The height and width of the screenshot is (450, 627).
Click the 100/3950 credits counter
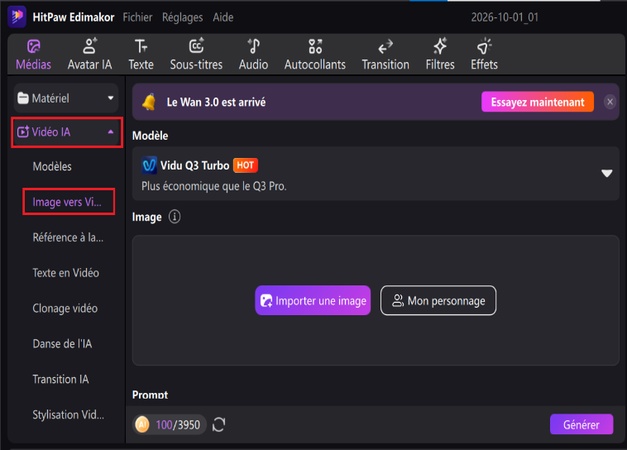178,424
